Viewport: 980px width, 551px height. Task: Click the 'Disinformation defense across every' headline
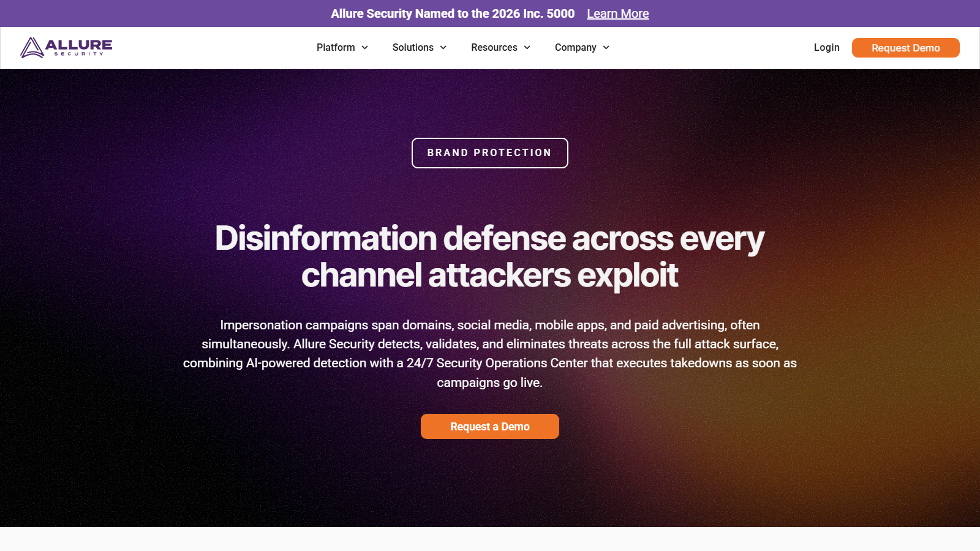click(x=490, y=238)
